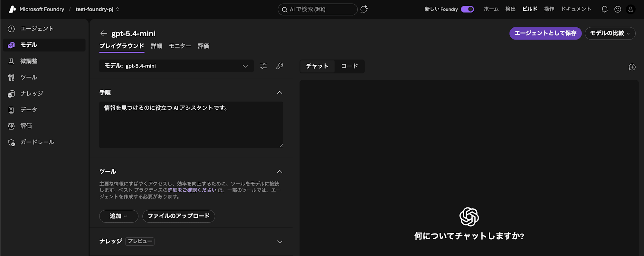Toggle the 新しい Foundry switch
The width and height of the screenshot is (644, 256).
(467, 9)
